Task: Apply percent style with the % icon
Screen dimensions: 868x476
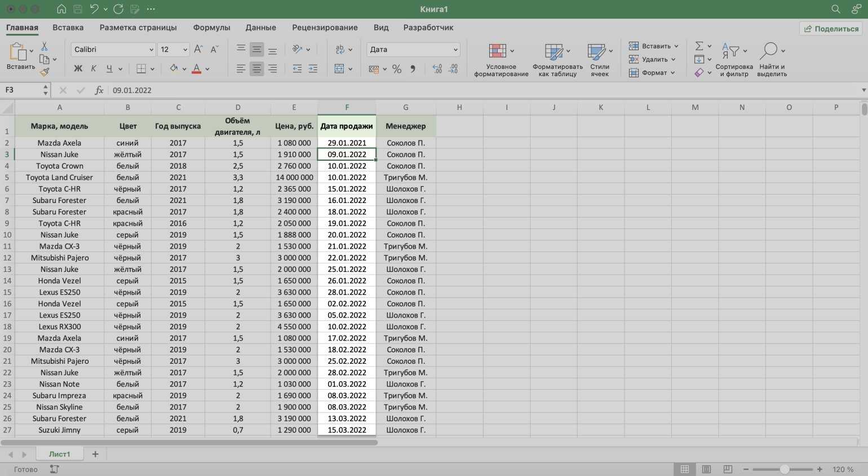Action: 397,69
